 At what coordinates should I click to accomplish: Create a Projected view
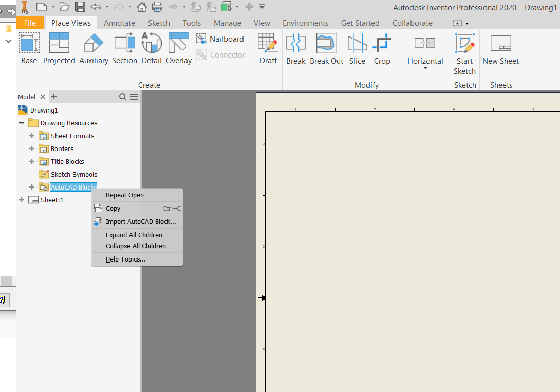(59, 49)
